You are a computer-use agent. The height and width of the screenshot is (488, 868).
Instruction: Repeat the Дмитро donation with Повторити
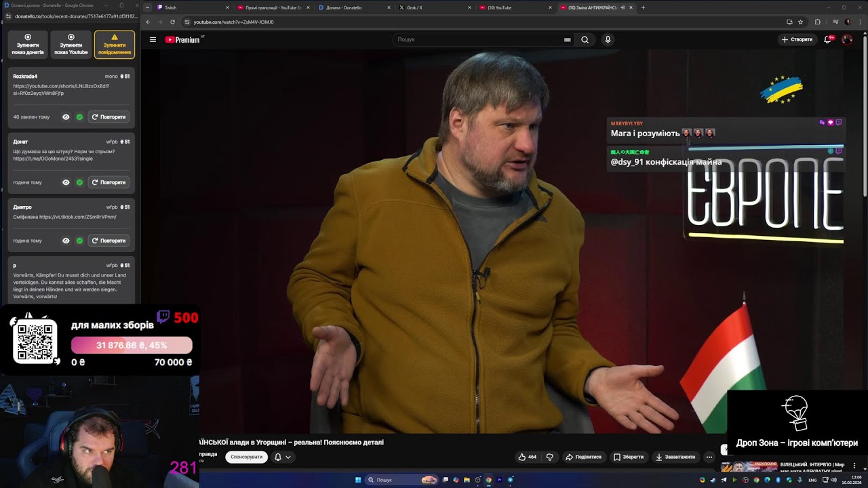[x=108, y=241]
